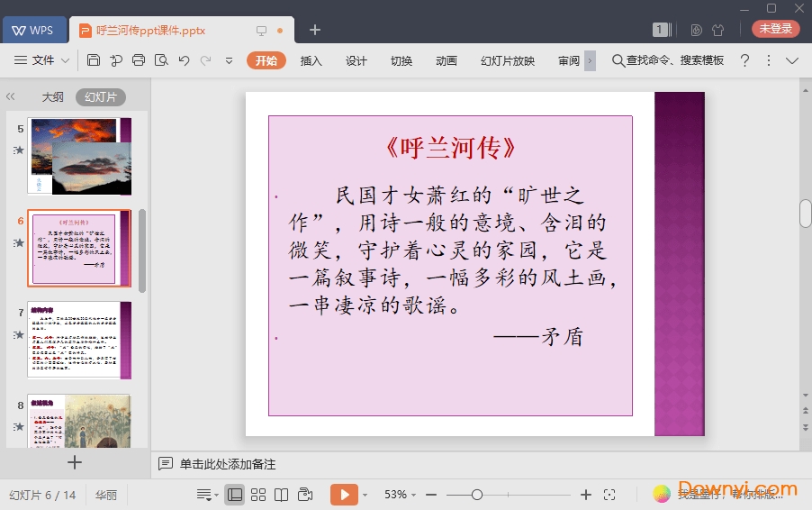This screenshot has height=510, width=812.
Task: Click the 《呼兰河传》 slide title
Action: (x=450, y=148)
